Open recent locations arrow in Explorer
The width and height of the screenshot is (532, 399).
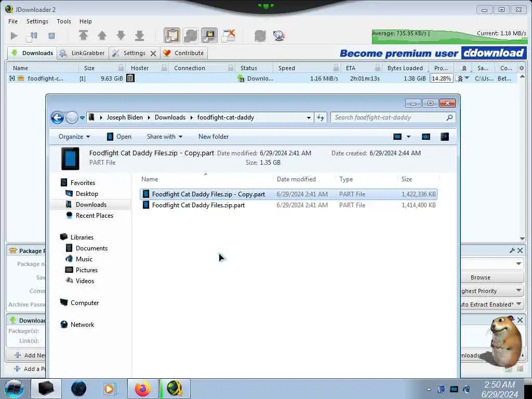coord(82,118)
